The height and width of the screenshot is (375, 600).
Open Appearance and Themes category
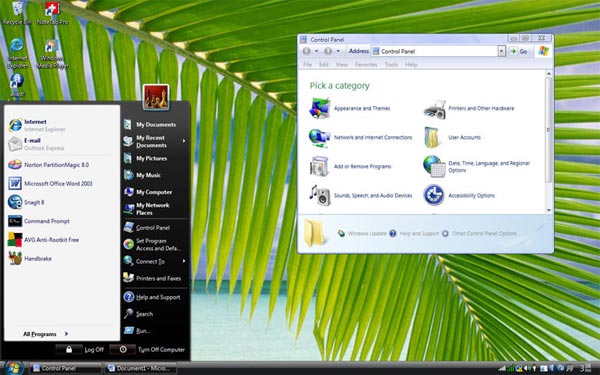(x=350, y=108)
